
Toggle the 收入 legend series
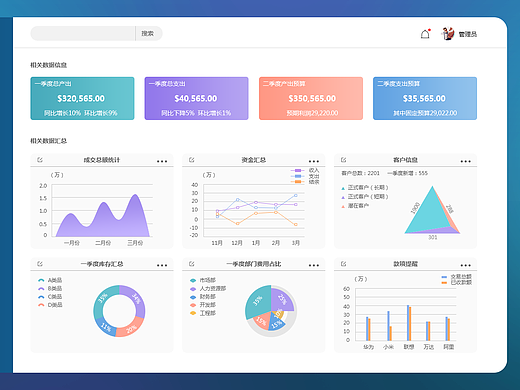click(x=305, y=170)
